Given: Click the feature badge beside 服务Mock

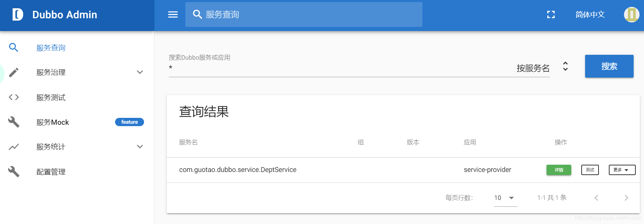Looking at the screenshot, I should 130,122.
